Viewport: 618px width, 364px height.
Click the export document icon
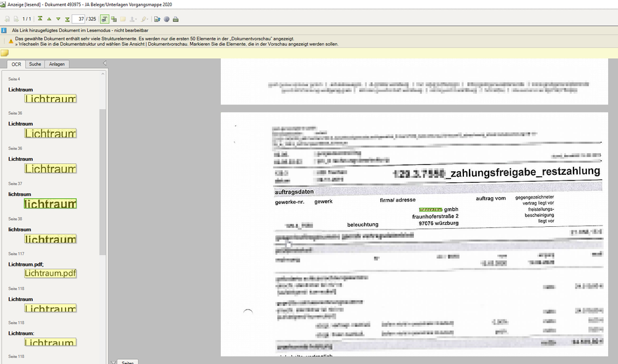coord(157,19)
